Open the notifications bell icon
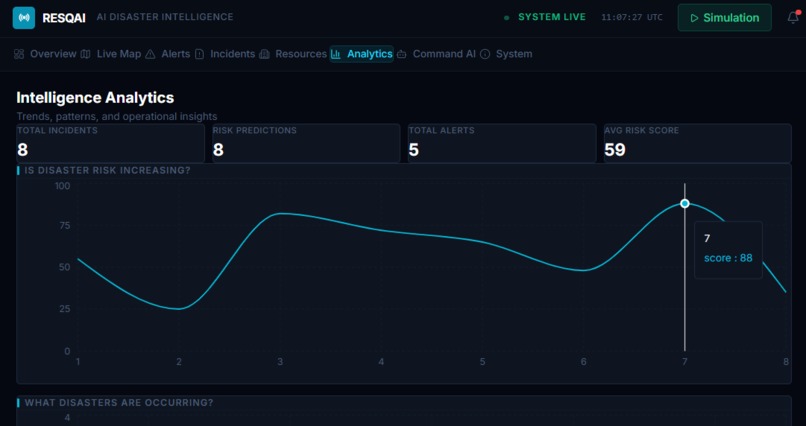806x426 pixels. pyautogui.click(x=793, y=17)
